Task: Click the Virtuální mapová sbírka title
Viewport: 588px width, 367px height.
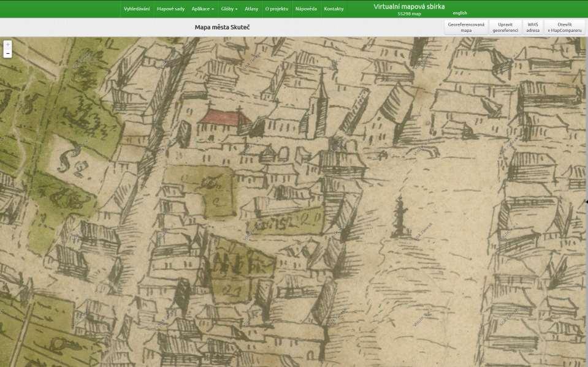Action: [x=409, y=6]
